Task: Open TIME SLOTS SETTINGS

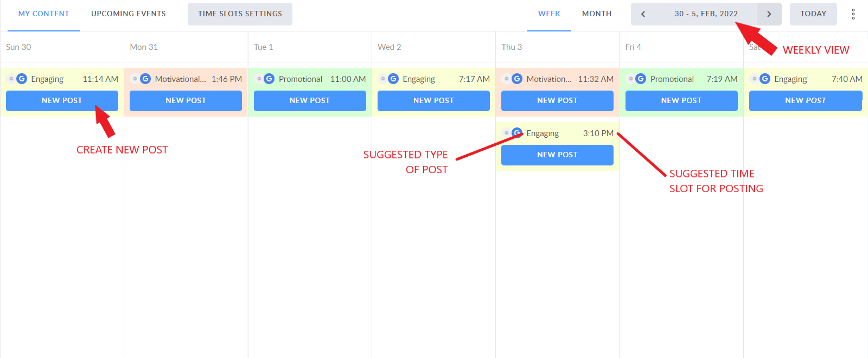Action: click(240, 14)
